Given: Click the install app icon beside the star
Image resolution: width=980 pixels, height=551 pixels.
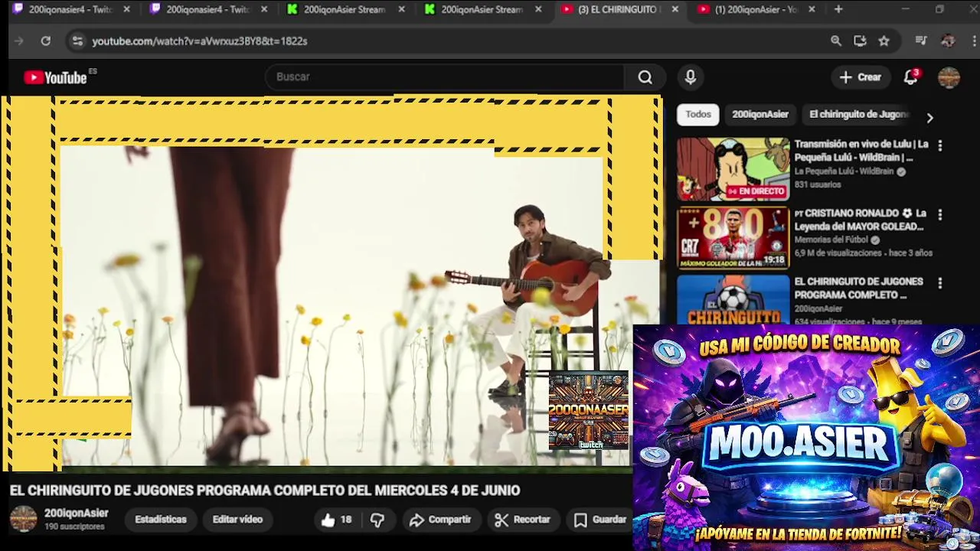Looking at the screenshot, I should tap(860, 41).
